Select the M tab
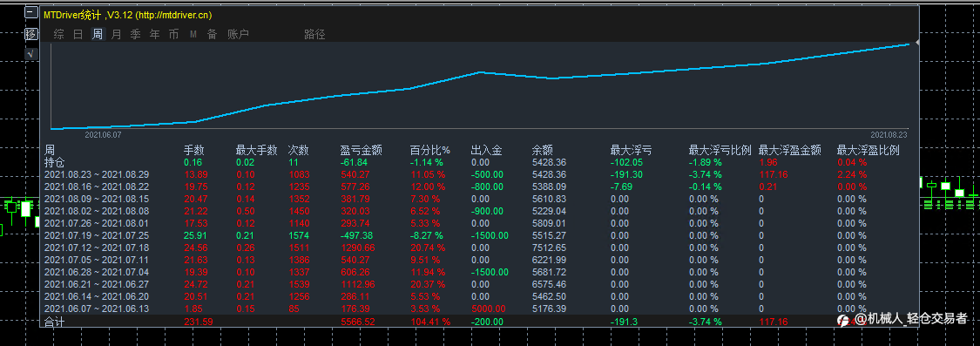980x346 pixels. 193,34
